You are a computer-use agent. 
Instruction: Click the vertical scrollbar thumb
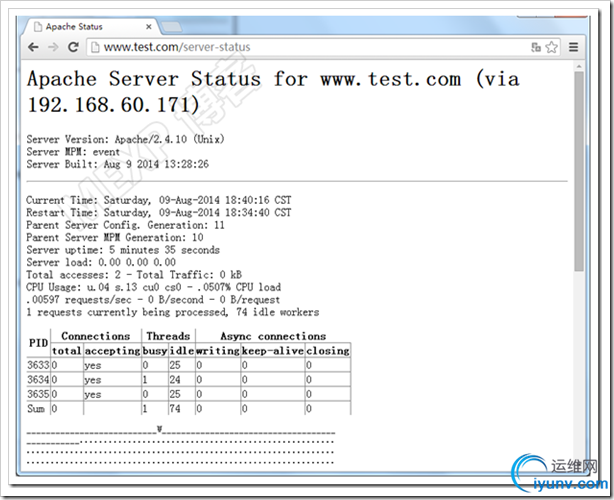tap(579, 170)
